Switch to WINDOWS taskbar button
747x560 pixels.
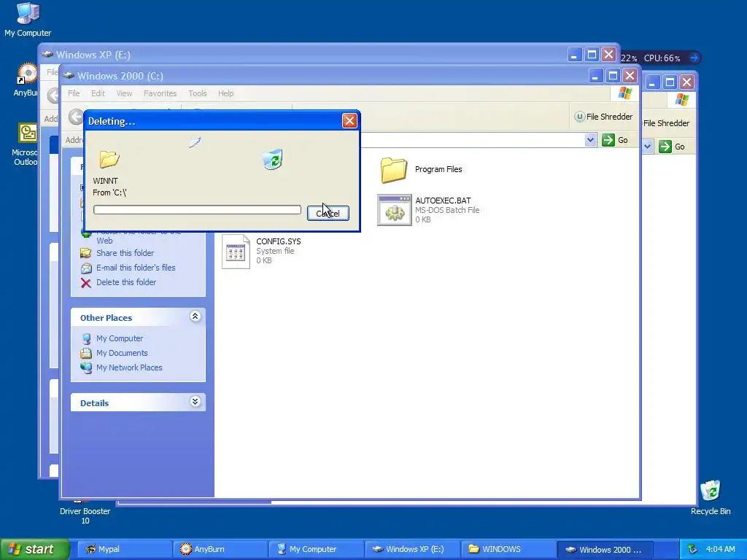508,549
